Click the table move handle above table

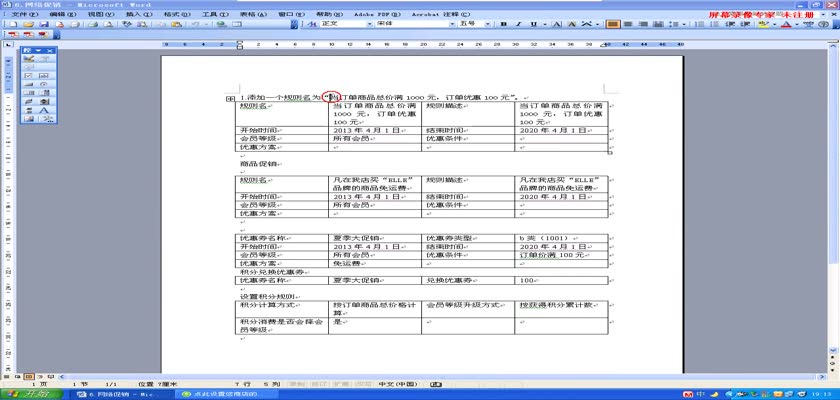tap(229, 99)
